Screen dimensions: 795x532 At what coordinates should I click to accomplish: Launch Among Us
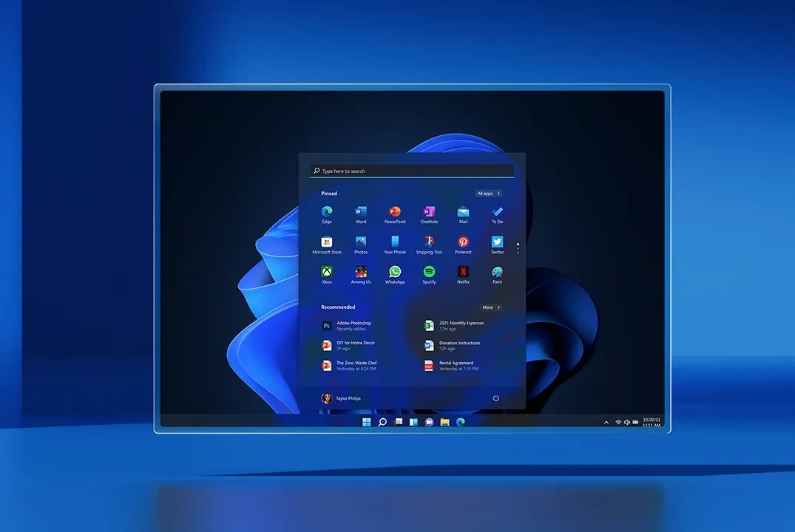click(361, 275)
